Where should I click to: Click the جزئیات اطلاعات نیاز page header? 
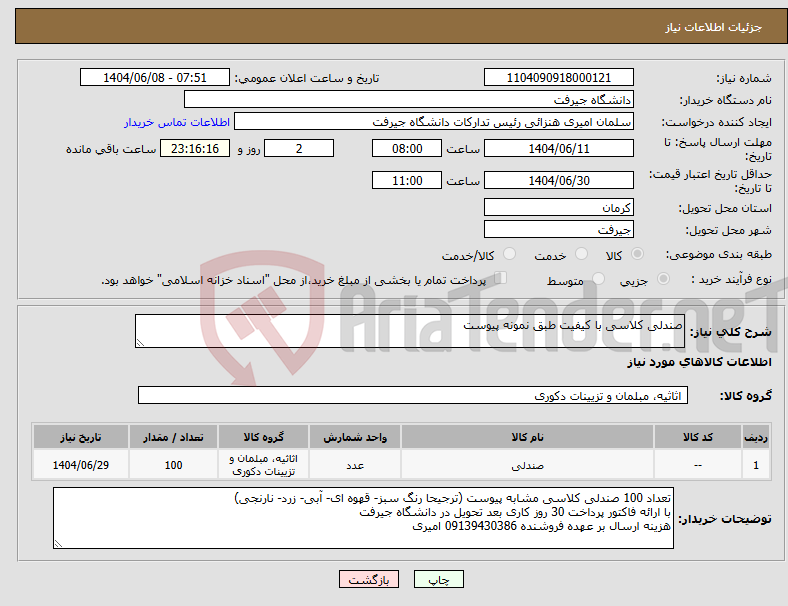point(714,27)
